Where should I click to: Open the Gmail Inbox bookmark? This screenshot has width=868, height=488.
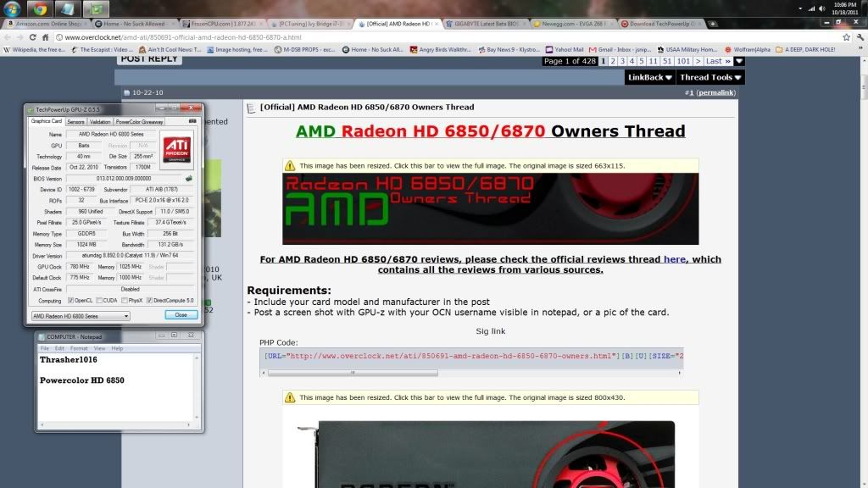pos(620,49)
